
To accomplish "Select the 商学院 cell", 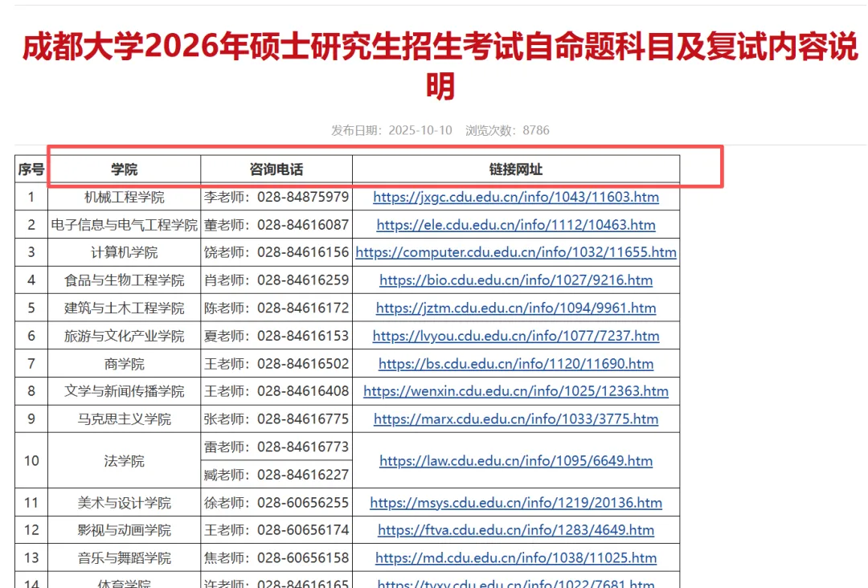I will click(x=124, y=363).
